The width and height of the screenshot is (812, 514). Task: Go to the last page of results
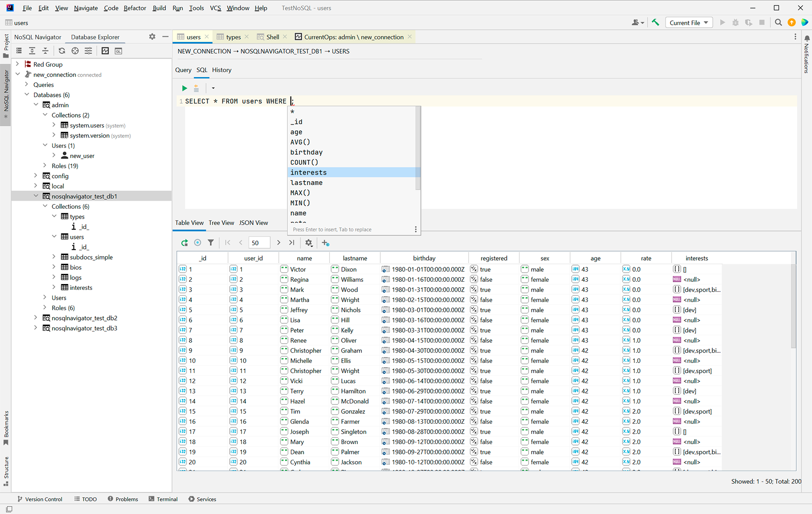coord(292,243)
